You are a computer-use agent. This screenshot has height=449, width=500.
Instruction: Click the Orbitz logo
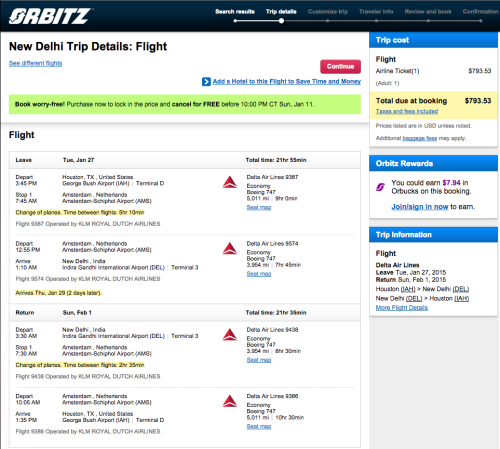(50, 16)
